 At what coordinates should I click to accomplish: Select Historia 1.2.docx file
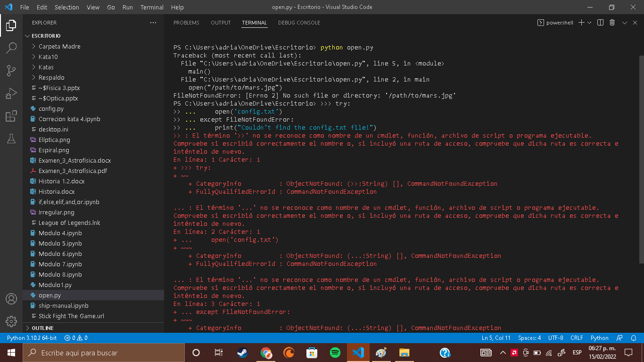tap(93, 181)
